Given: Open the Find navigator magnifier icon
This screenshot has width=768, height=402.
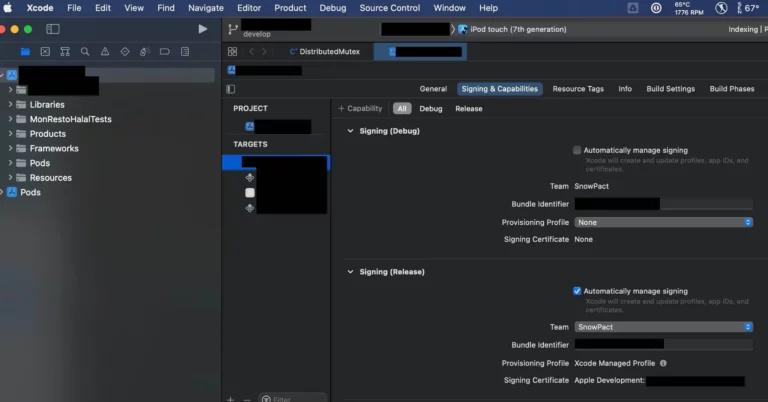Looking at the screenshot, I should [x=85, y=51].
